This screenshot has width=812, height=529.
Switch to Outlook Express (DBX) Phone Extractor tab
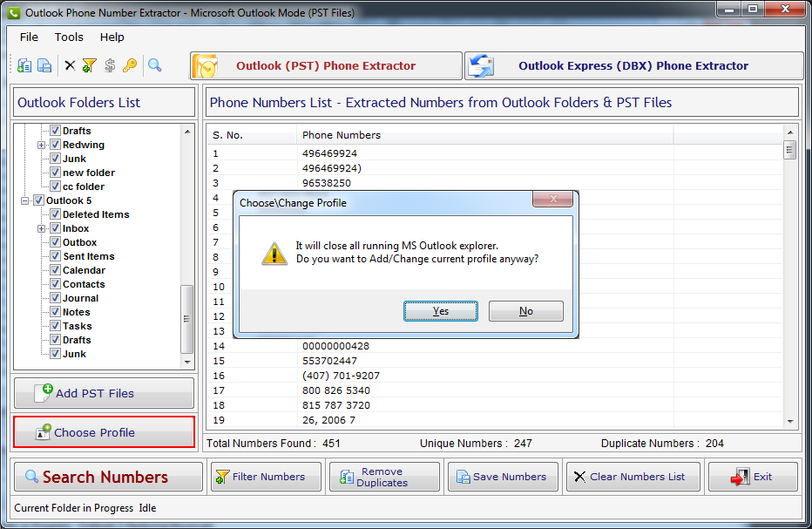(633, 66)
